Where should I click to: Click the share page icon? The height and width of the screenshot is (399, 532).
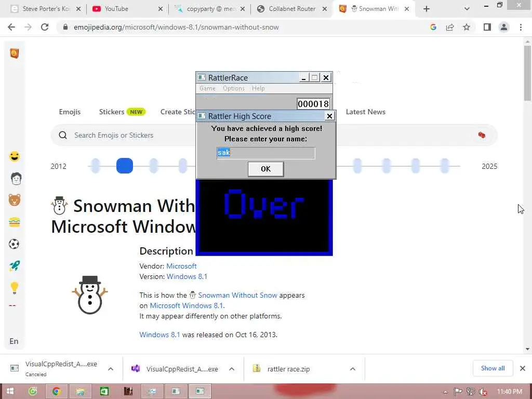point(450,27)
